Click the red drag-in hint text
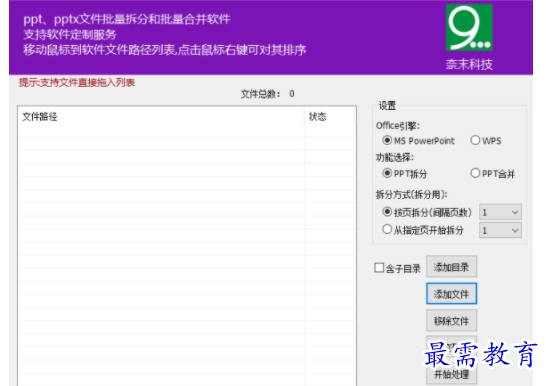The height and width of the screenshot is (386, 546). tap(77, 82)
